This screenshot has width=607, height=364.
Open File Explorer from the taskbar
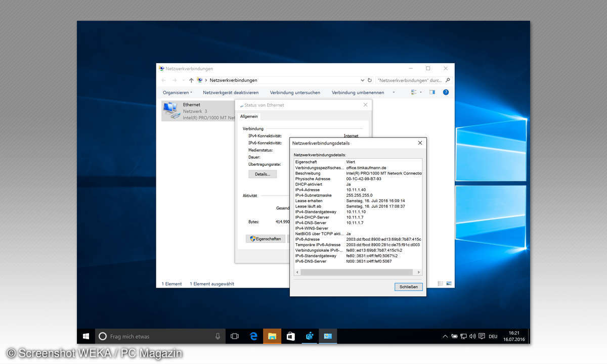272,336
